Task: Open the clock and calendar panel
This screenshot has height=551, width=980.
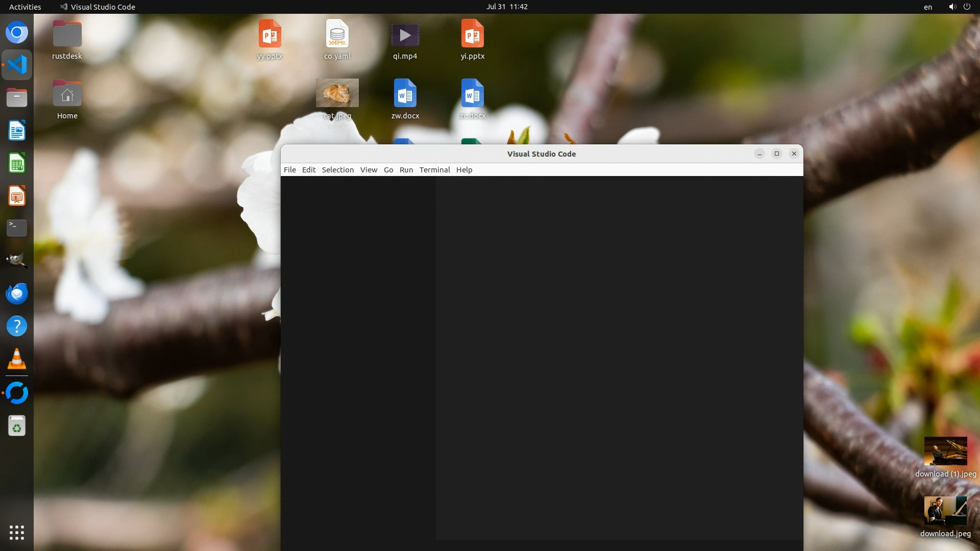Action: point(506,7)
